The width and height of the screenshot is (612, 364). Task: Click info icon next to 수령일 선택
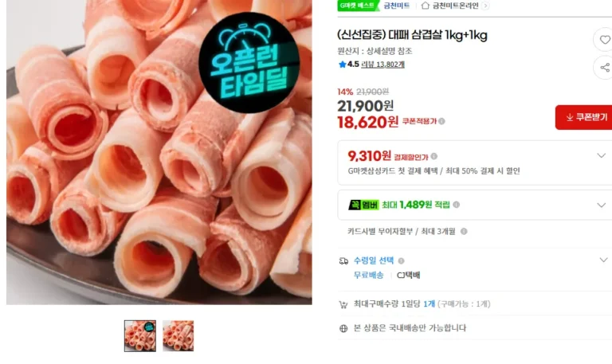[402, 261]
